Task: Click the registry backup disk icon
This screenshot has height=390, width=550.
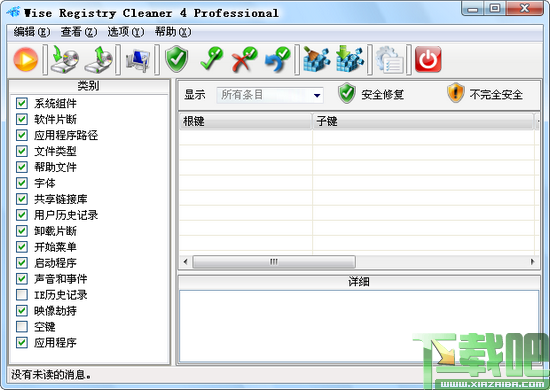Action: tap(65, 59)
